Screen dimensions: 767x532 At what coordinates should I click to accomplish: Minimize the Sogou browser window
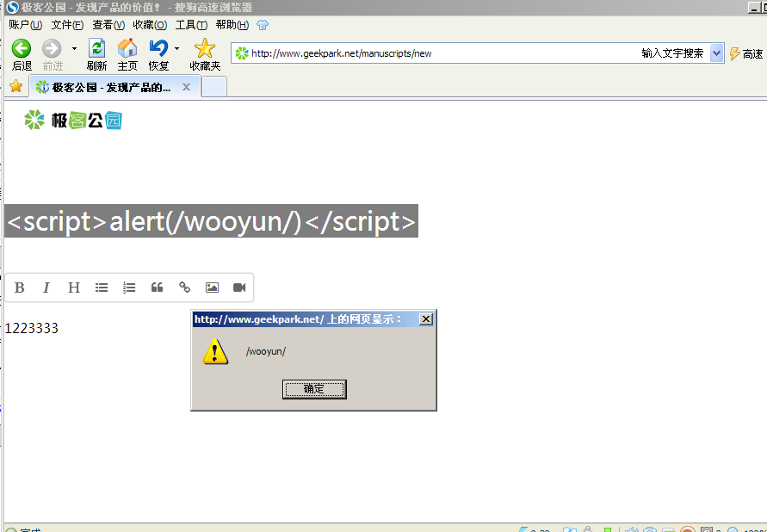point(754,8)
